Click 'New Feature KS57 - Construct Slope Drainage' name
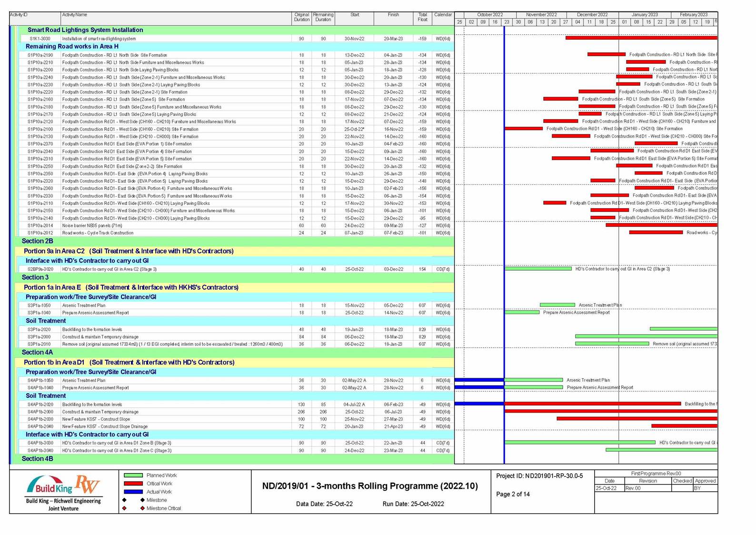The width and height of the screenshot is (756, 535). pyautogui.click(x=105, y=427)
